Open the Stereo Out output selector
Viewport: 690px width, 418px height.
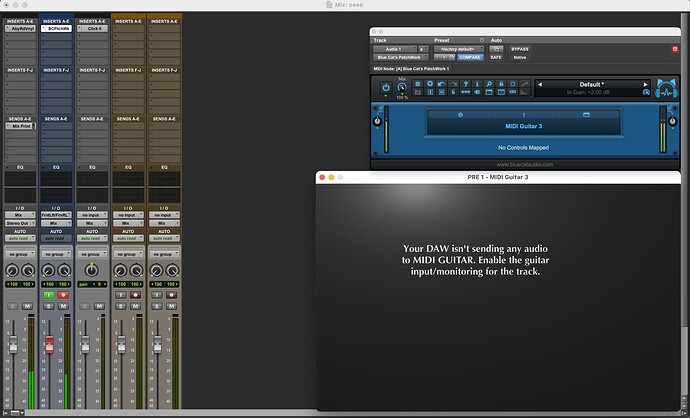pyautogui.click(x=20, y=223)
